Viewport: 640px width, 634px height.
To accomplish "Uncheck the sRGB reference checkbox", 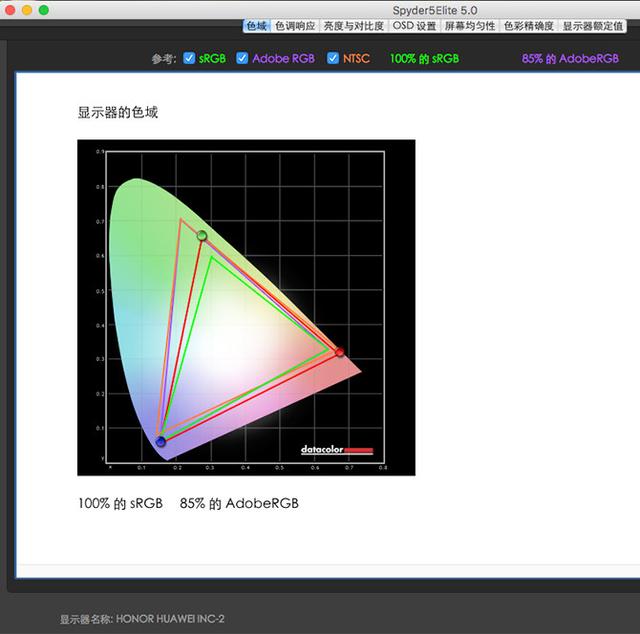I will pos(189,58).
